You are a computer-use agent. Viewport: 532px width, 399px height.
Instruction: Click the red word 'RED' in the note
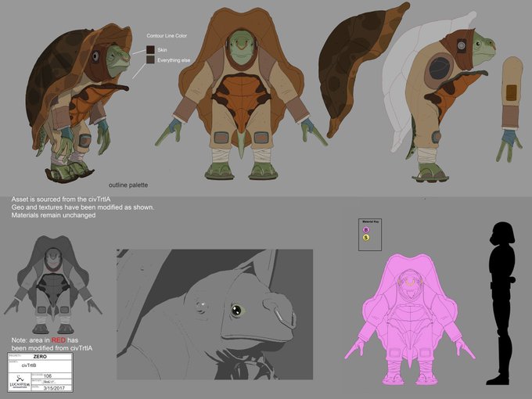coord(59,340)
